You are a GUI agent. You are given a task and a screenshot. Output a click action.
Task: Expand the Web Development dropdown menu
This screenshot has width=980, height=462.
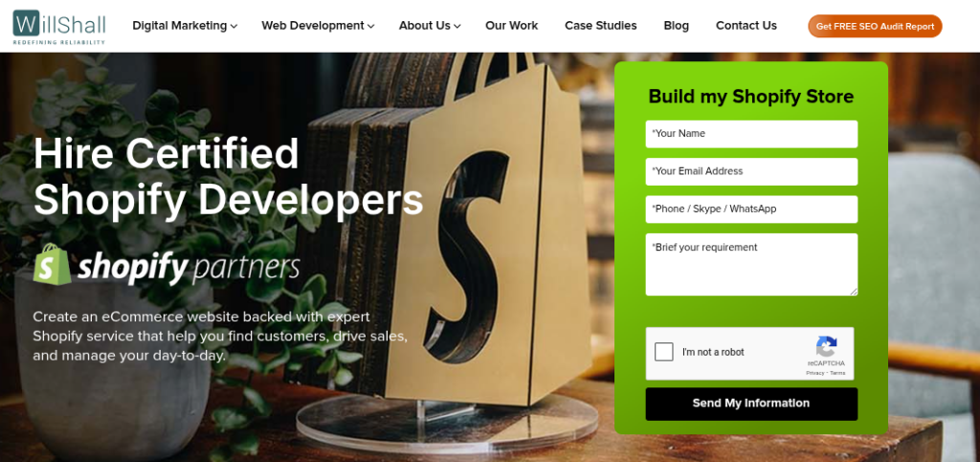tap(318, 26)
